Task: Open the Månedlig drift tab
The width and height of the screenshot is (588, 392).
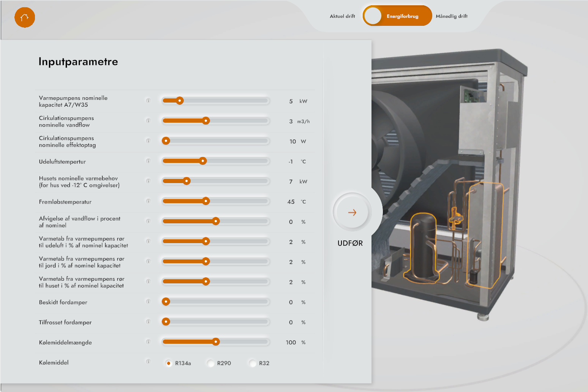Action: [x=452, y=16]
